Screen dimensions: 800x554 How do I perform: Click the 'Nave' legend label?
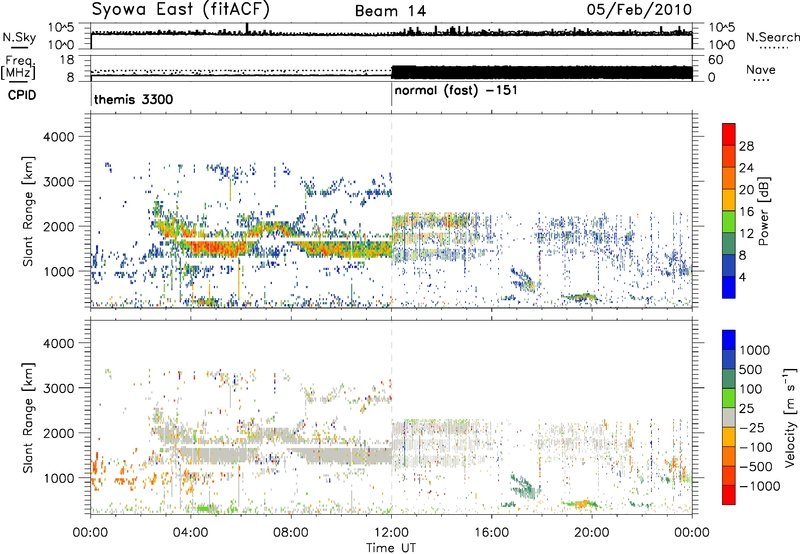point(761,69)
